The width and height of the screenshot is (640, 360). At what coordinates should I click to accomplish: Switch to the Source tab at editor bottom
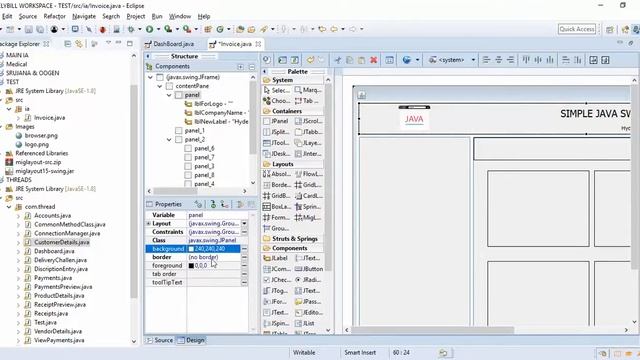pos(160,340)
